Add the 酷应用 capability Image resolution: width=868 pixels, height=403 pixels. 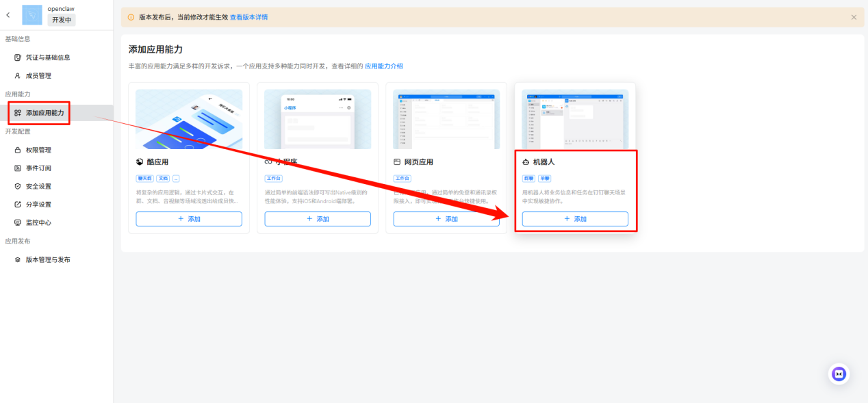[189, 219]
